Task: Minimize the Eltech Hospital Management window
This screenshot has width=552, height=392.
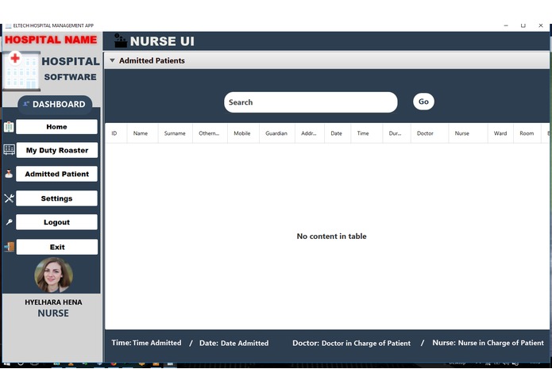Action: click(x=506, y=25)
